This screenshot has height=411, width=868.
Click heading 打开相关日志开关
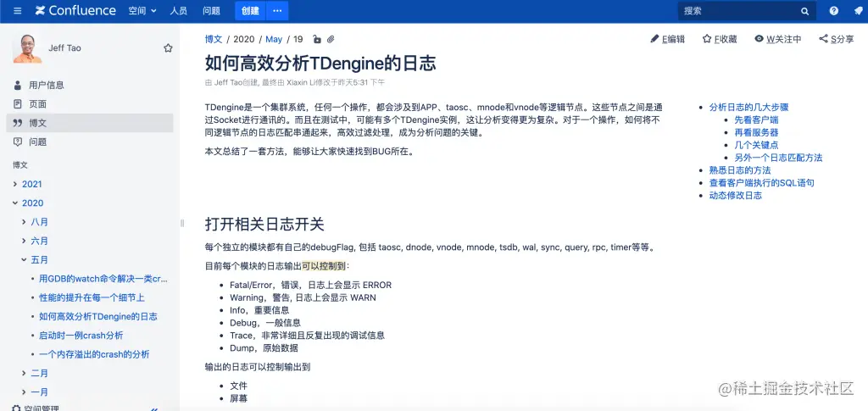coord(264,224)
